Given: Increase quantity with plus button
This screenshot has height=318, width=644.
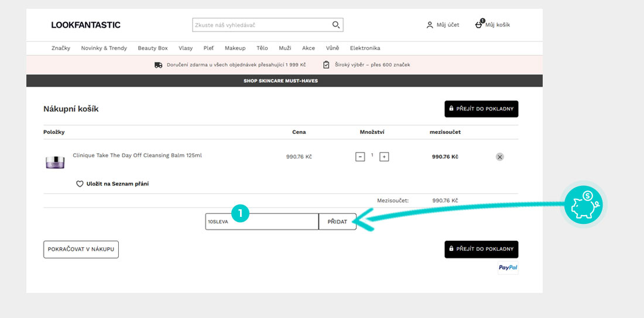Looking at the screenshot, I should 384,157.
